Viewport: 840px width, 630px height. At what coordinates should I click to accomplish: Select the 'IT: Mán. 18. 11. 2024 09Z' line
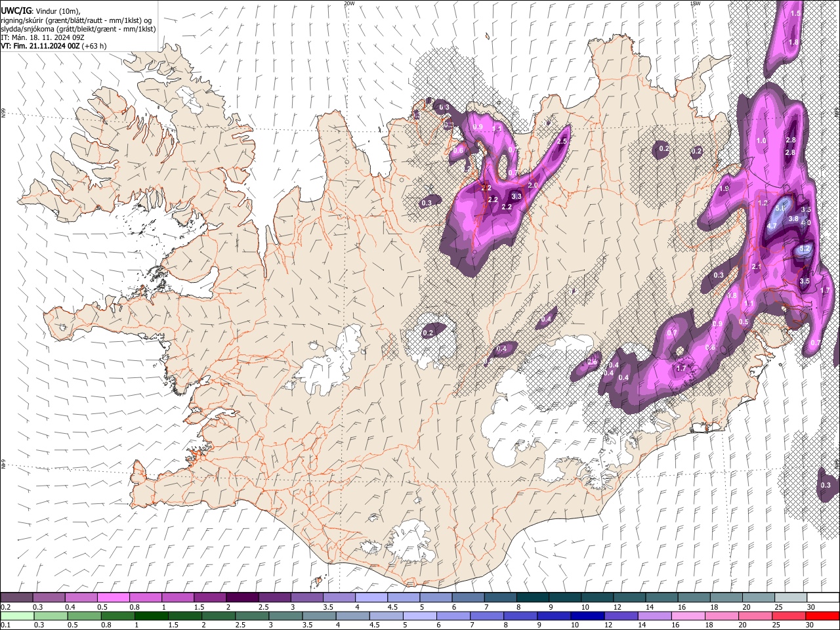pos(43,37)
